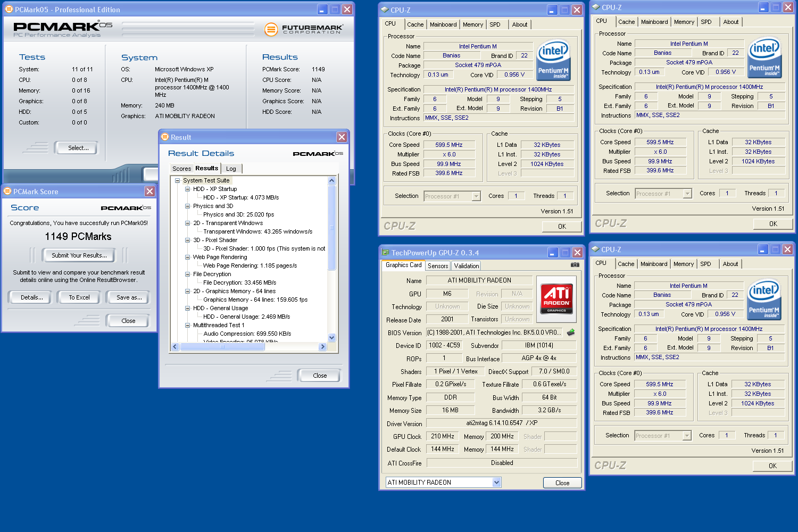The image size is (798, 532).
Task: Click the GPU-Z title bar icon
Action: (386, 253)
